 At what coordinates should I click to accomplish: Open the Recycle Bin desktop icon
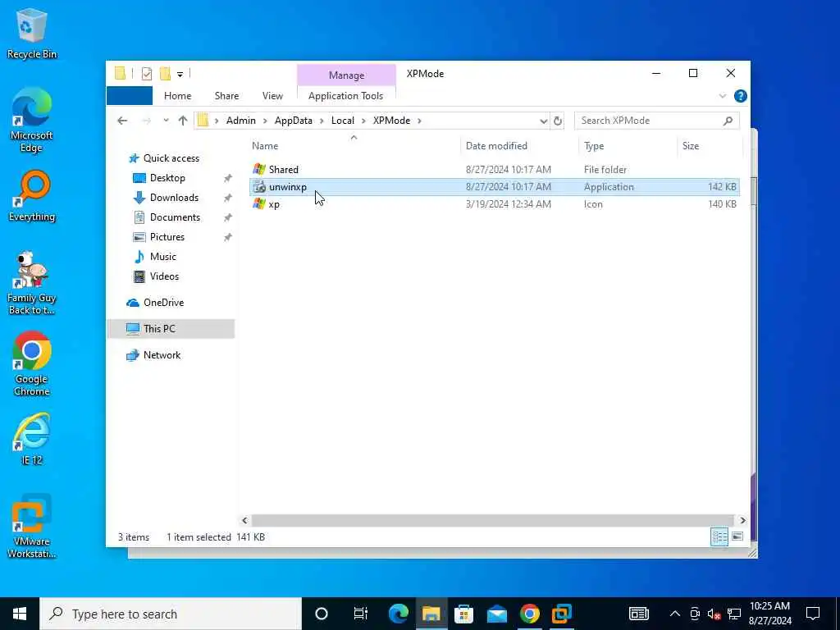(32, 33)
